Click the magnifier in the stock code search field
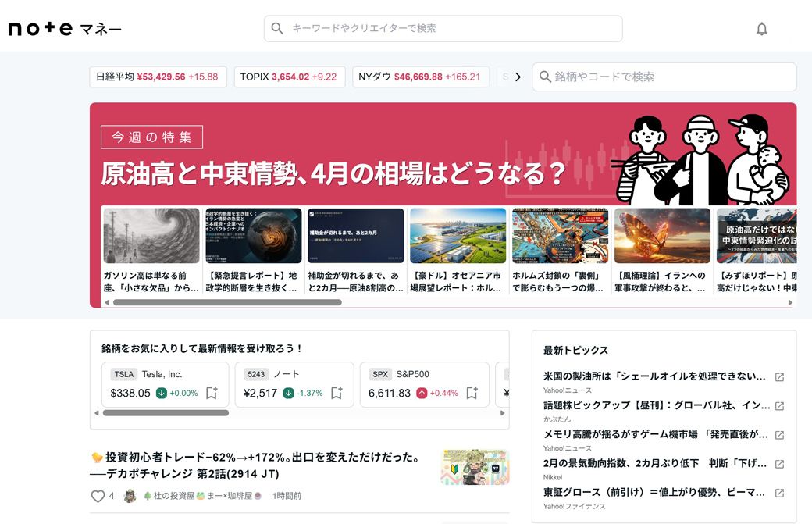812x524 pixels. click(547, 77)
